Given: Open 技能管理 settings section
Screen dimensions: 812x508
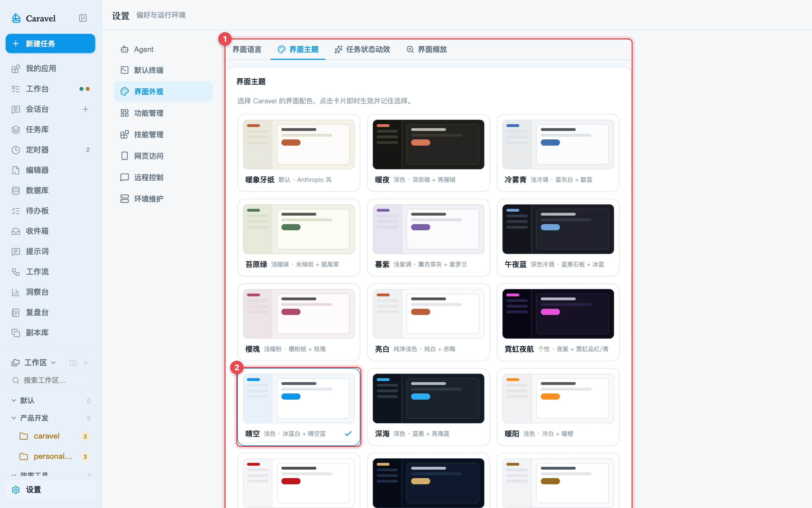Looking at the screenshot, I should point(164,135).
